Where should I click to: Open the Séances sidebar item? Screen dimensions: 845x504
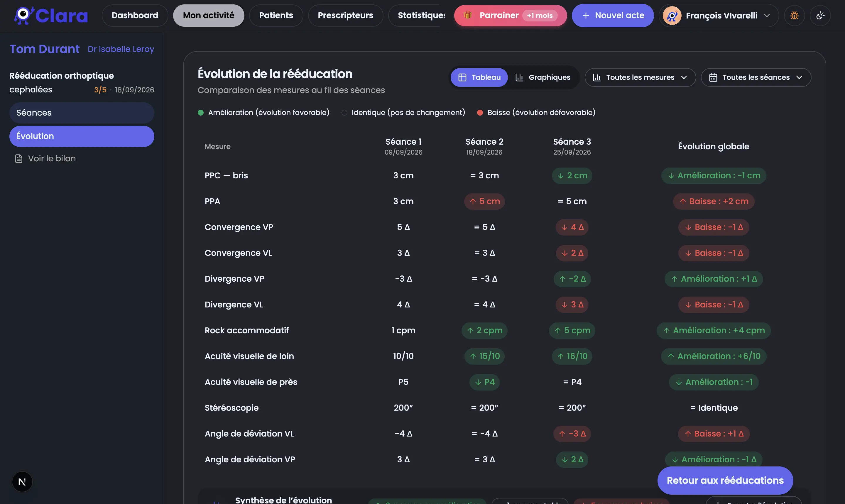(82, 113)
